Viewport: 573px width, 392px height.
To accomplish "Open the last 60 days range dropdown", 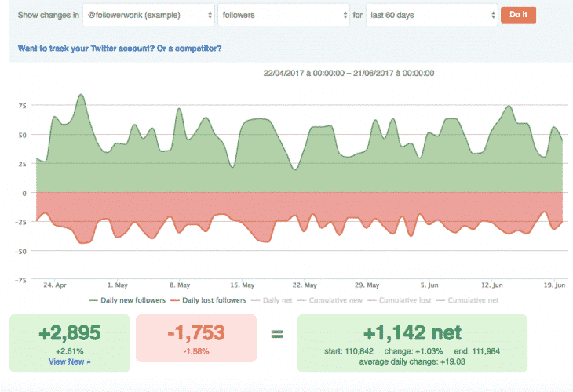I will 431,15.
